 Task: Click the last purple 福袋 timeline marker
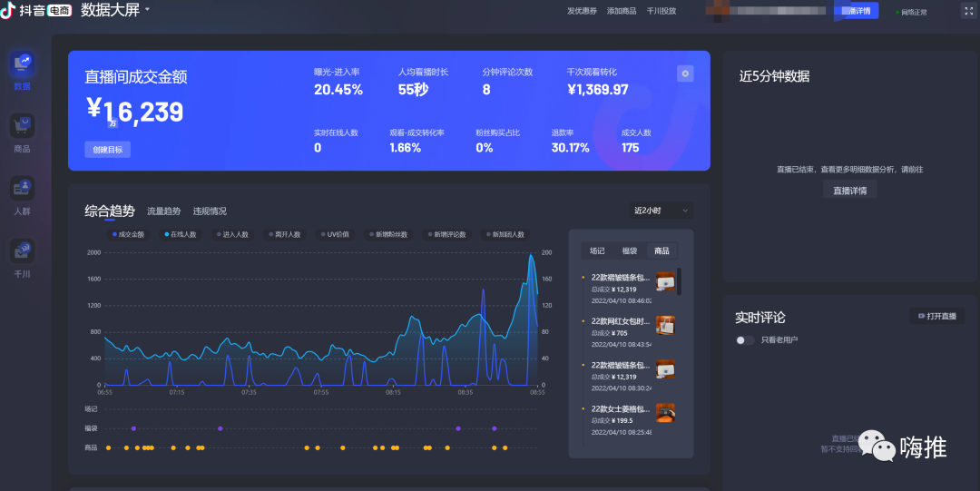coord(495,428)
